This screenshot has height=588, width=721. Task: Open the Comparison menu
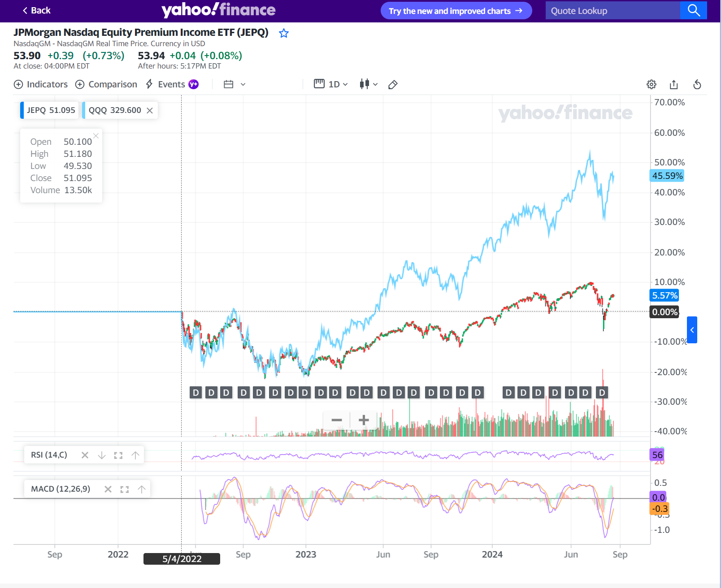click(106, 84)
